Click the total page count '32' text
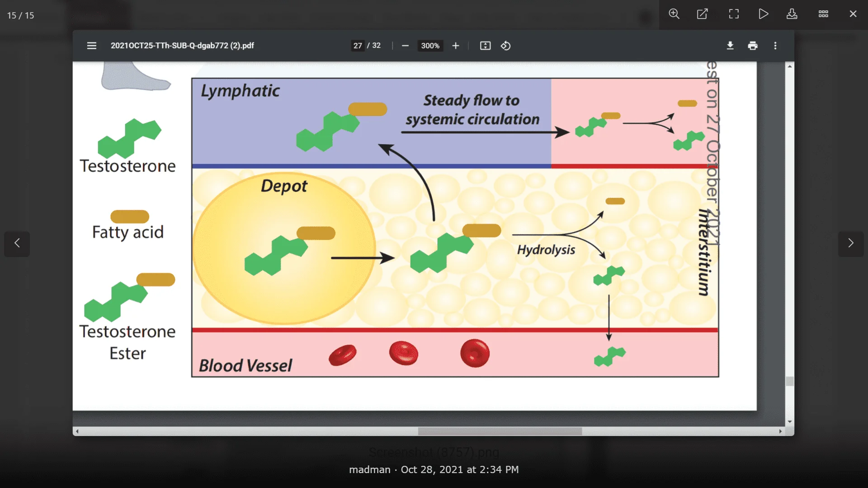Screen dimensions: 868x488 coord(376,46)
